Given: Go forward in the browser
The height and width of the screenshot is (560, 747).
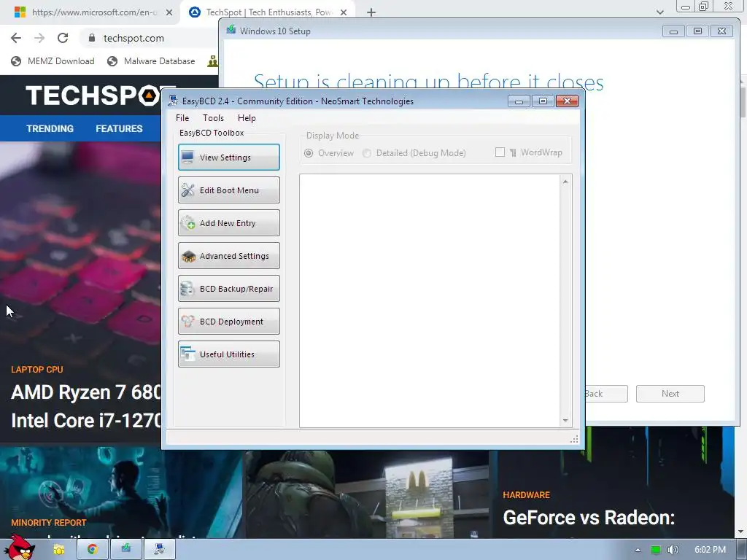Looking at the screenshot, I should (x=39, y=38).
